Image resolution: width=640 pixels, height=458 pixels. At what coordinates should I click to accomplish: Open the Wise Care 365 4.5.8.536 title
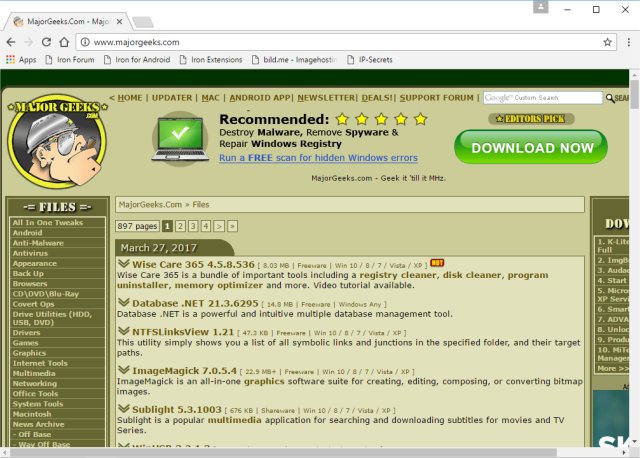(x=193, y=264)
